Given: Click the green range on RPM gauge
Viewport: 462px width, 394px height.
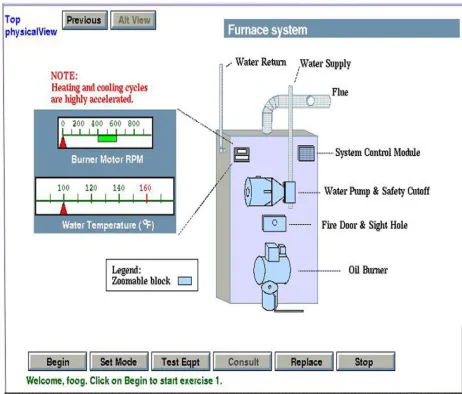Looking at the screenshot, I should [x=107, y=138].
